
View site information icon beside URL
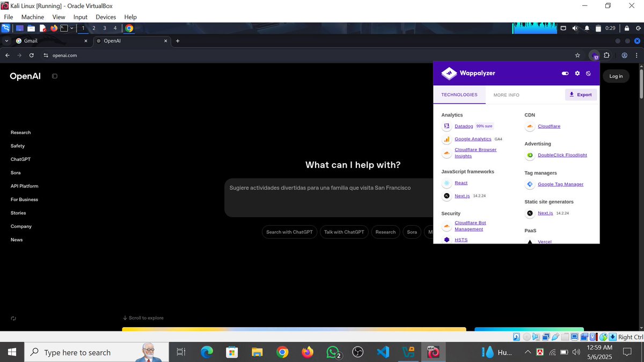tap(46, 55)
